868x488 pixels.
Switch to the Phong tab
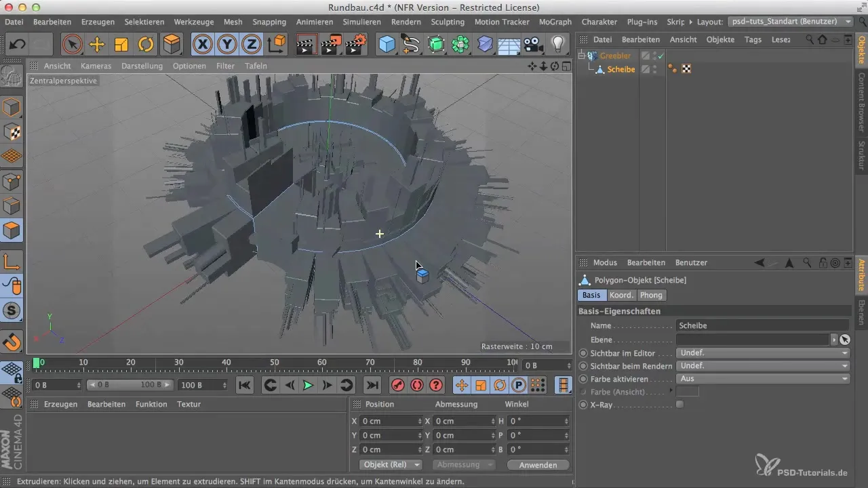651,295
